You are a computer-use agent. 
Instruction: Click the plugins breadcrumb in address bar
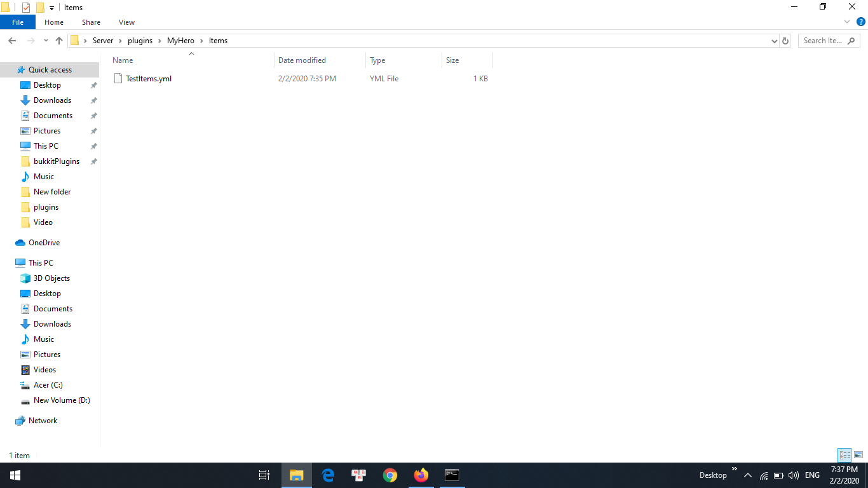(140, 41)
